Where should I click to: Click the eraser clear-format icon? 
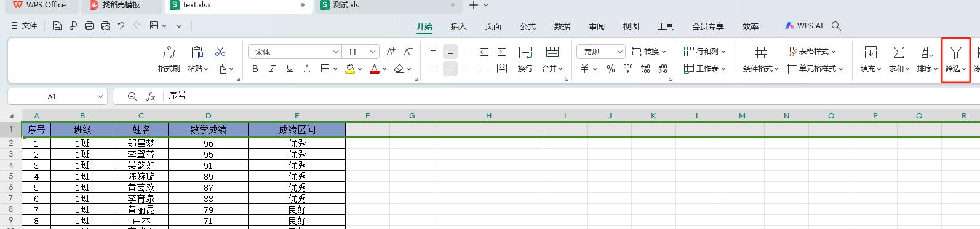(x=399, y=69)
